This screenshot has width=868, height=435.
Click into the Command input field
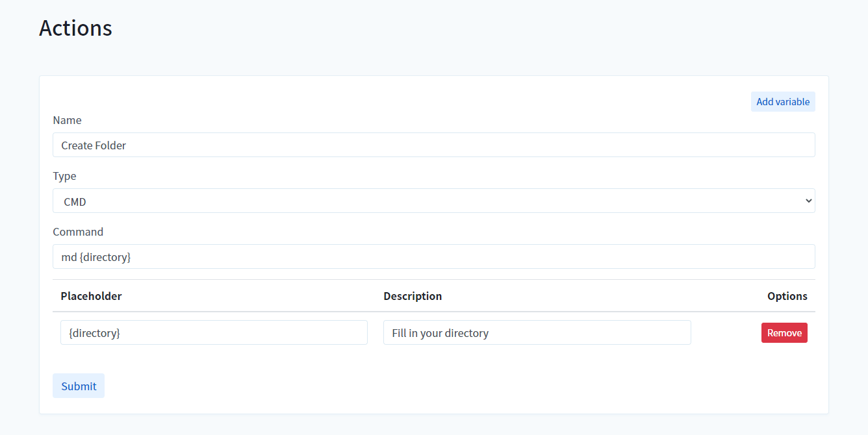point(433,257)
